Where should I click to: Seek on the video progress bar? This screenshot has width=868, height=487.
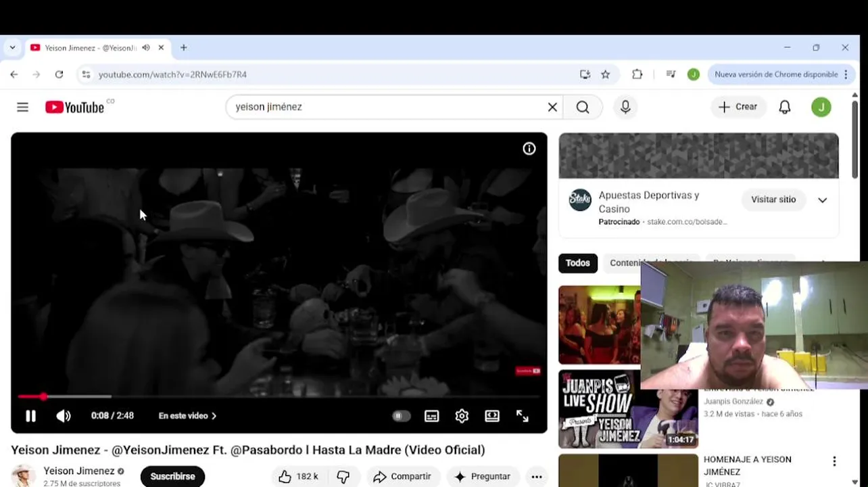point(279,396)
